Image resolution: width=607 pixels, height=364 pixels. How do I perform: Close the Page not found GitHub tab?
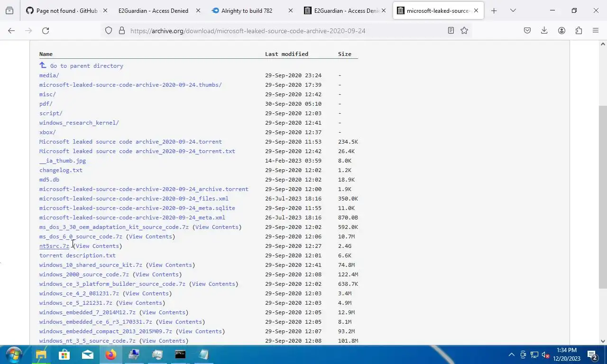click(105, 10)
